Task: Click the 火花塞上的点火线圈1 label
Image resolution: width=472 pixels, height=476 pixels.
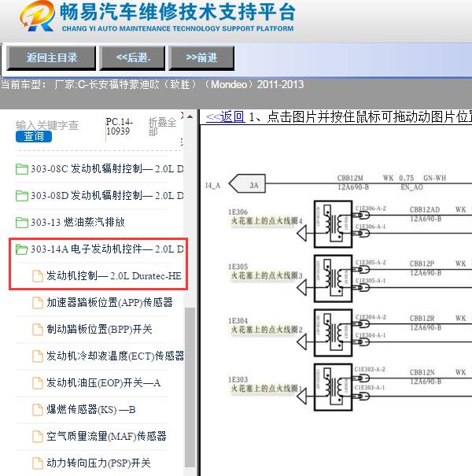Action: (267, 388)
